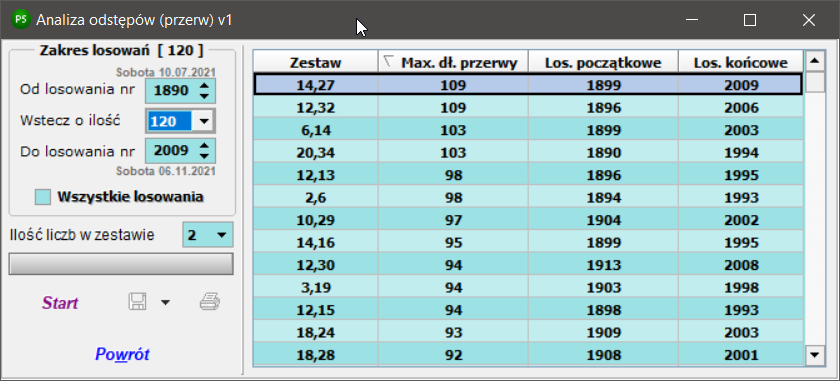The height and width of the screenshot is (381, 840).
Task: Open the Wstecz o ilość dropdown
Action: [x=203, y=122]
